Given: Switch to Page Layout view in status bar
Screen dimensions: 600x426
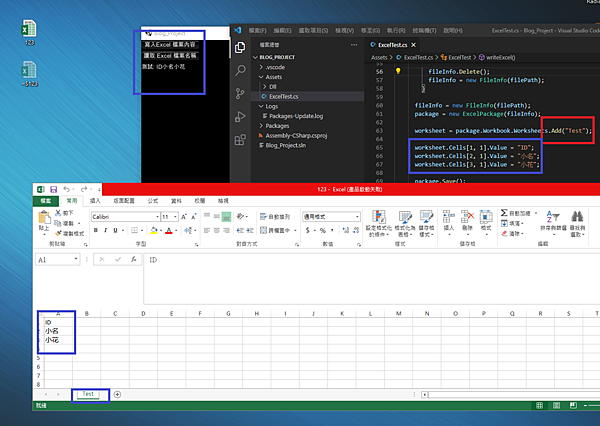Looking at the screenshot, I should [556, 405].
